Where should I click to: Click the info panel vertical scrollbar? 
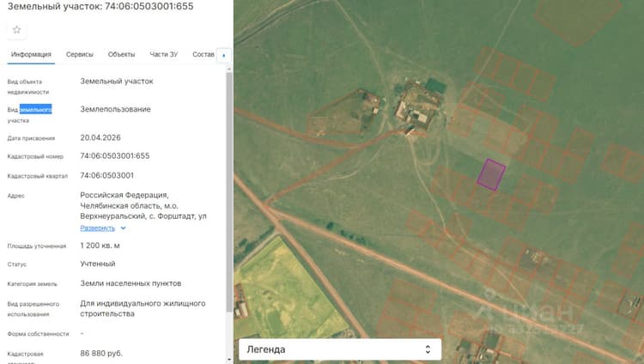coord(229,192)
